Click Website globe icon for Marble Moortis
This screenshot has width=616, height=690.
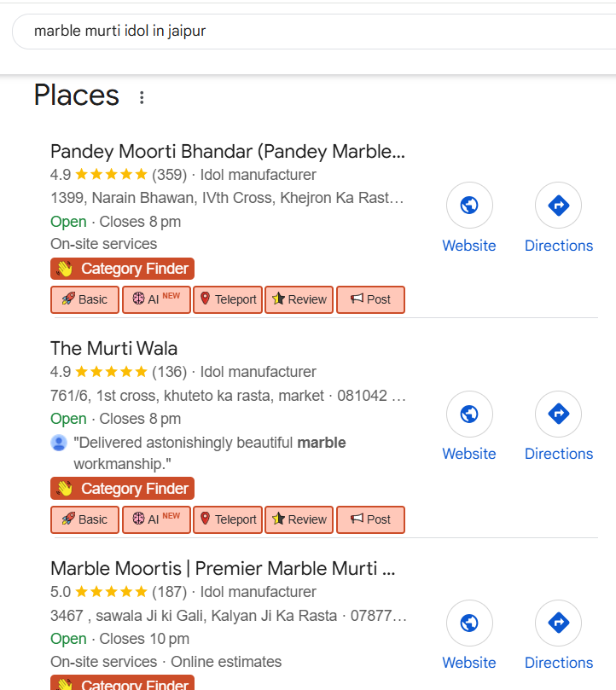[x=469, y=623]
